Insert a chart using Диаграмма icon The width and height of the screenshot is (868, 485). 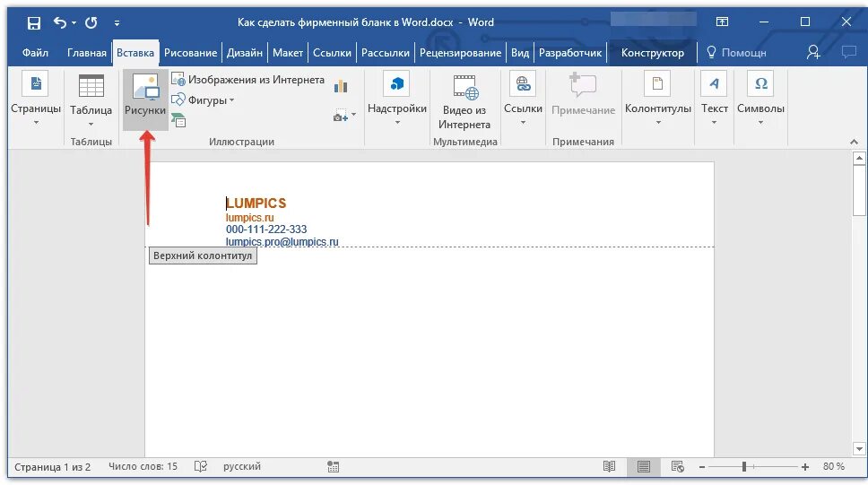[x=341, y=86]
